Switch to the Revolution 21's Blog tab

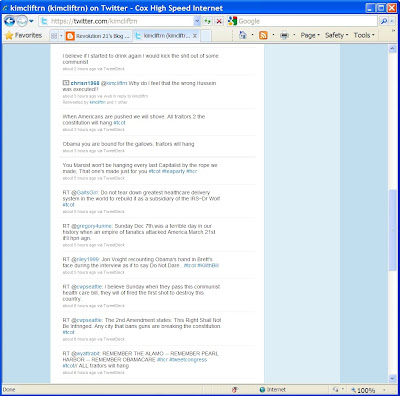coord(98,36)
